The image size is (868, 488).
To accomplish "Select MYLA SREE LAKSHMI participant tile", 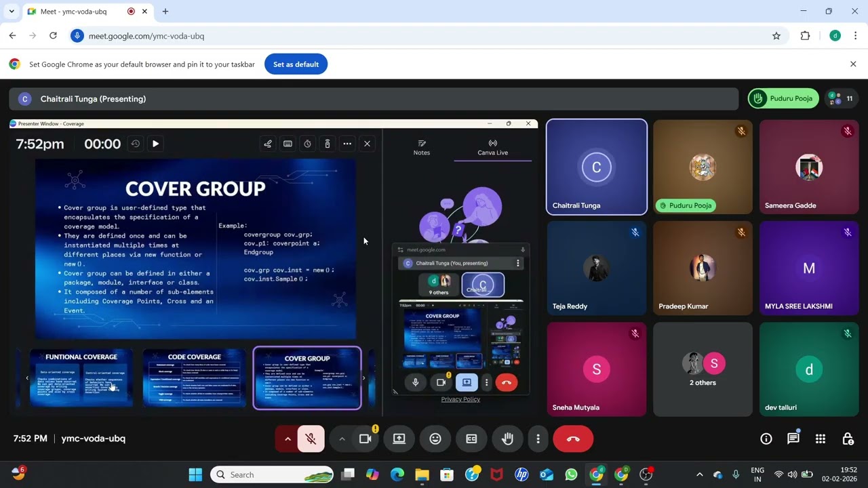I will click(x=809, y=268).
